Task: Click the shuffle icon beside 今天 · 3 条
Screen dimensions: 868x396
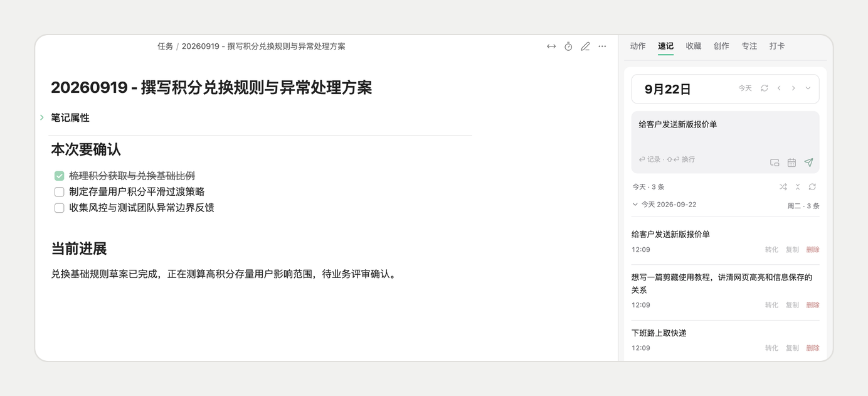Action: coord(783,187)
